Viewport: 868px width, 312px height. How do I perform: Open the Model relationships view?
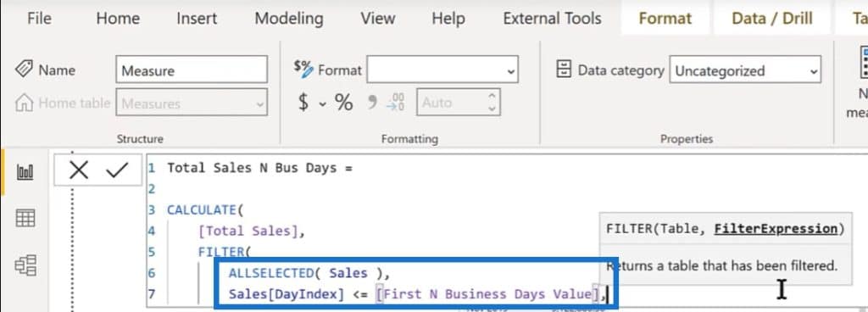[x=25, y=265]
